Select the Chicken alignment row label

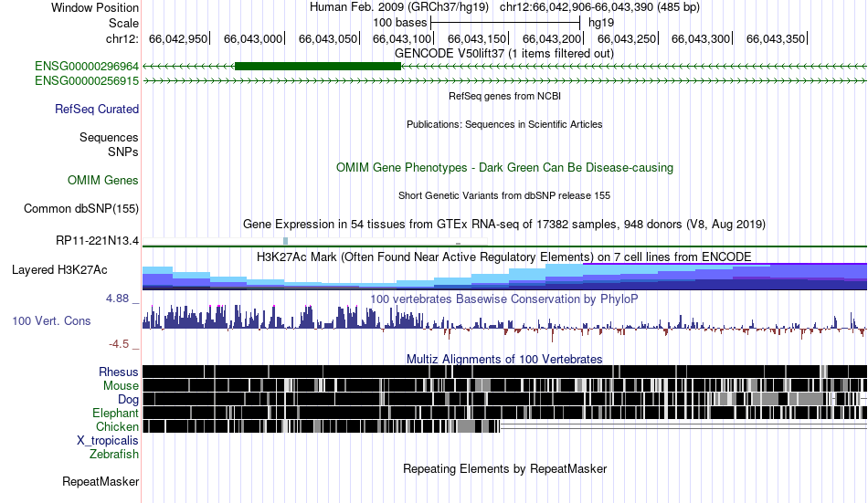[x=117, y=426]
